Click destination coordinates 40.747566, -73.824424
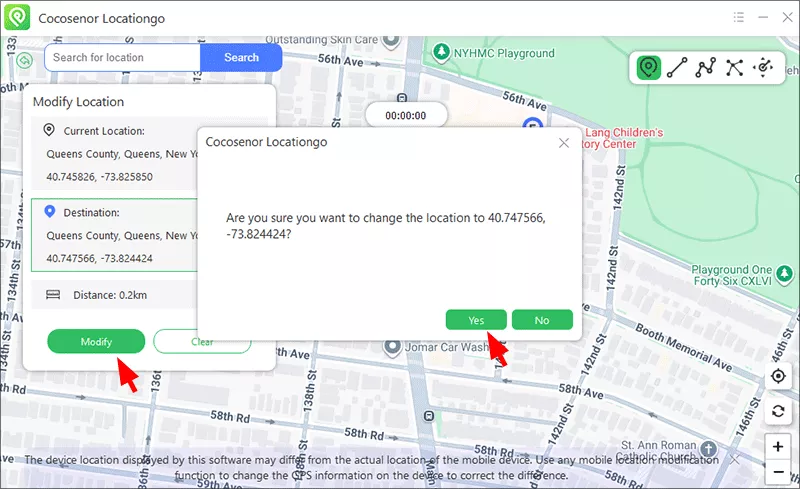This screenshot has width=800, height=489. 99,258
